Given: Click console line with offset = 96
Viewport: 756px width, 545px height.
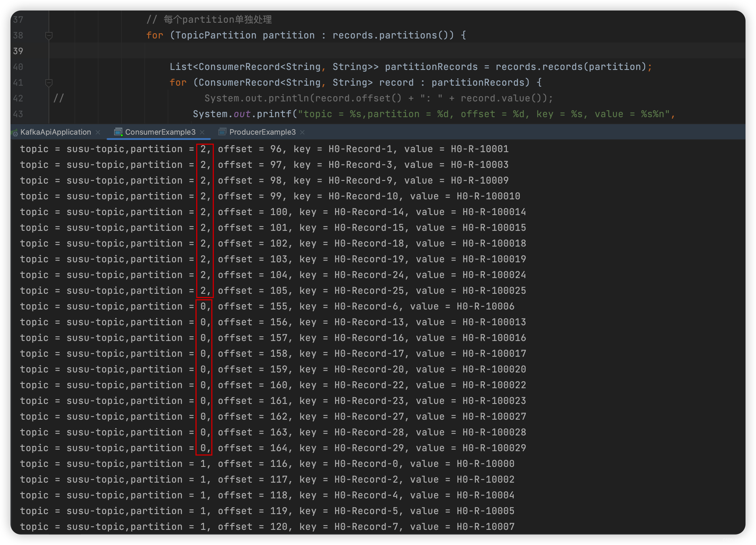Looking at the screenshot, I should pos(264,149).
